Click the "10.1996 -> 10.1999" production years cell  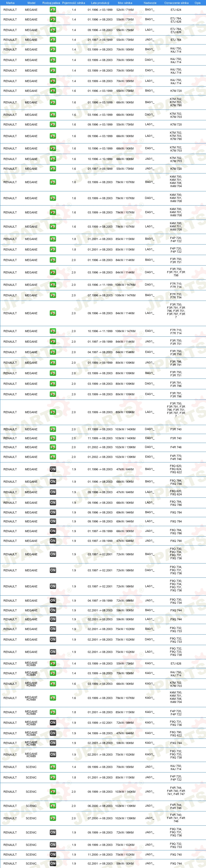pyautogui.click(x=100, y=159)
